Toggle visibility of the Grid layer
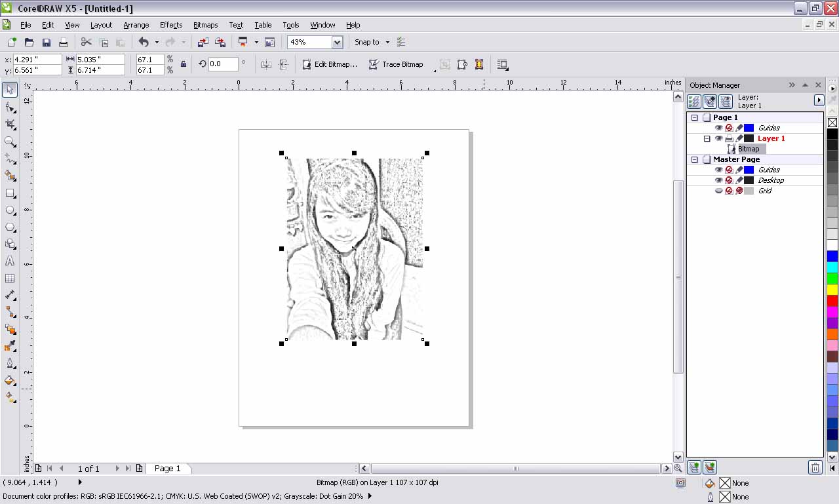Viewport: 839px width, 504px height. (x=718, y=191)
